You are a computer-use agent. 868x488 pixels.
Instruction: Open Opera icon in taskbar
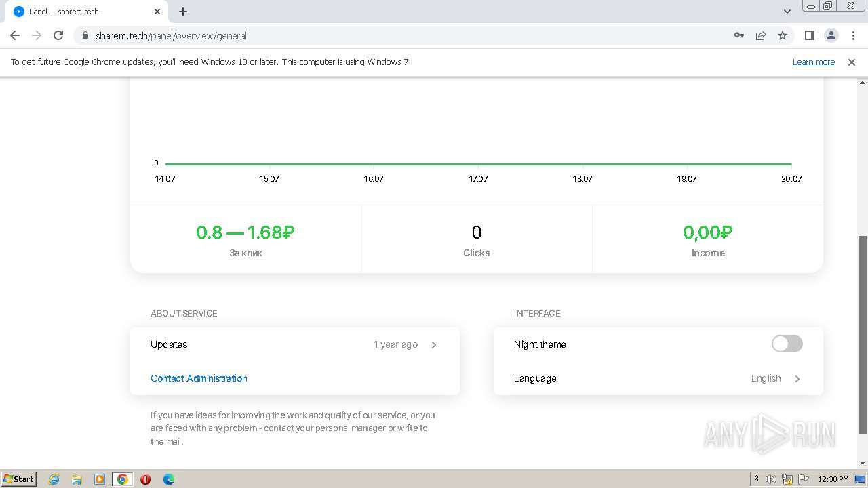click(x=145, y=479)
